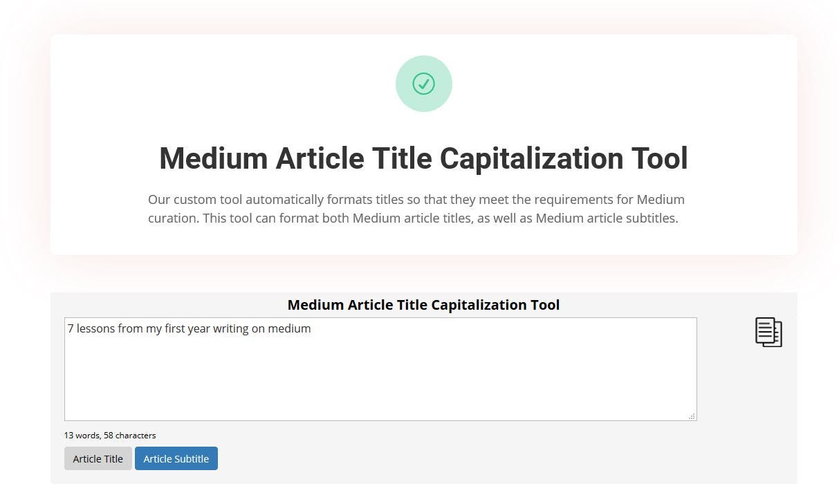
Task: Place cursor on the word 'lessons' in textarea
Action: click(x=95, y=328)
